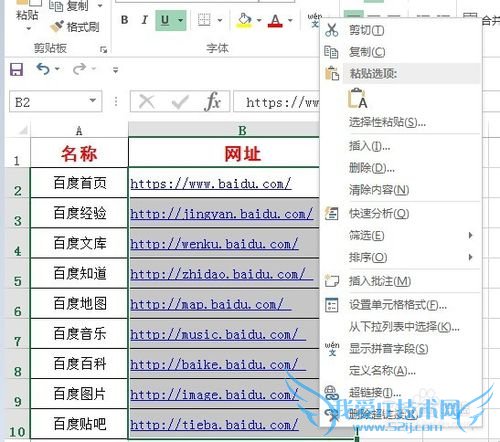This screenshot has height=442, width=500.
Task: Select column A header
Action: [79, 131]
